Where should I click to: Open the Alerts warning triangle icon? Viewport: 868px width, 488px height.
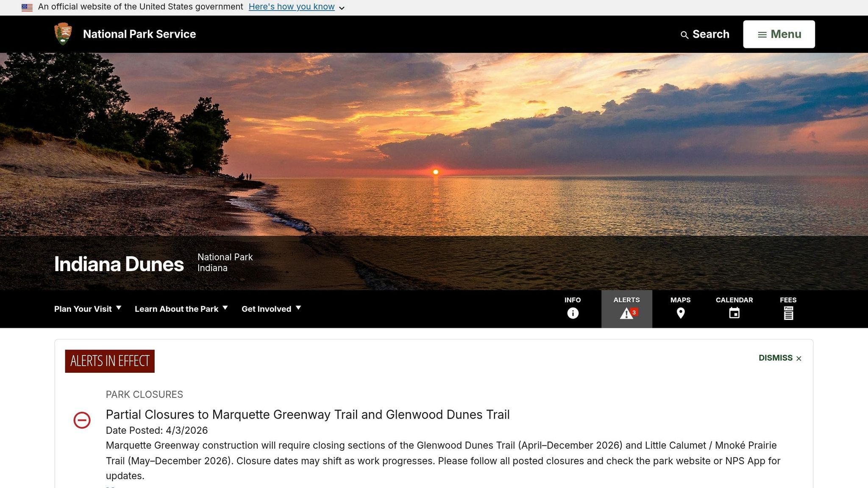coord(627,313)
